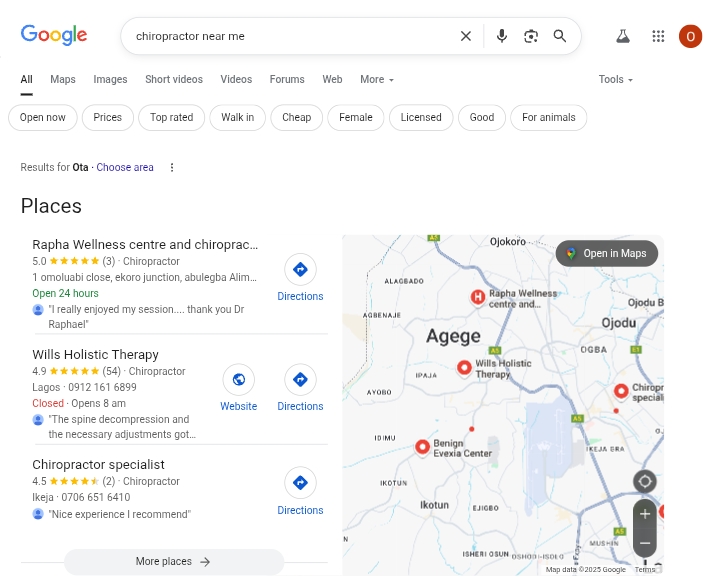The image size is (720, 588).
Task: Expand the More dropdown
Action: tap(377, 79)
